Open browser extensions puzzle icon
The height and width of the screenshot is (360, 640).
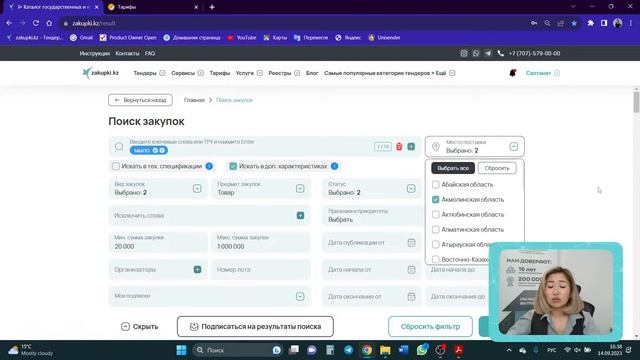click(x=590, y=23)
